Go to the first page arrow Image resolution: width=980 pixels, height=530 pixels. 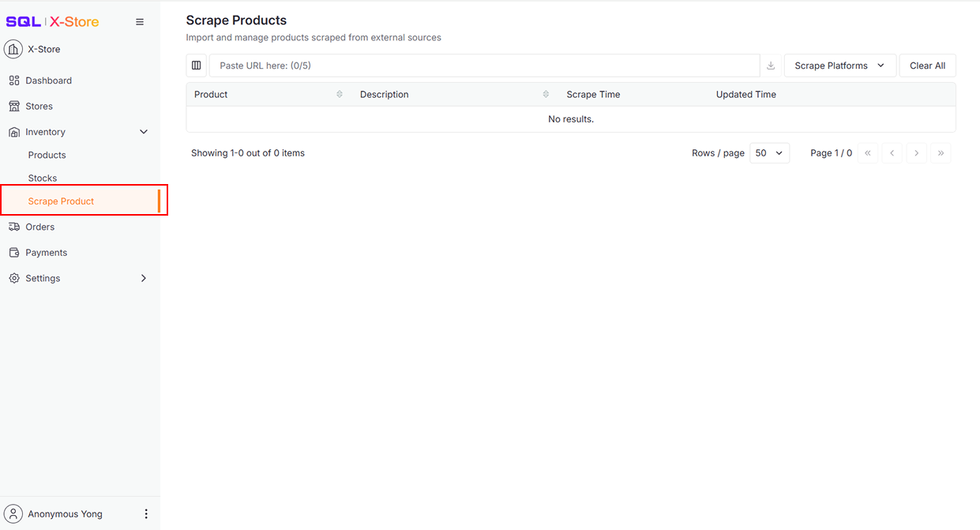(867, 153)
